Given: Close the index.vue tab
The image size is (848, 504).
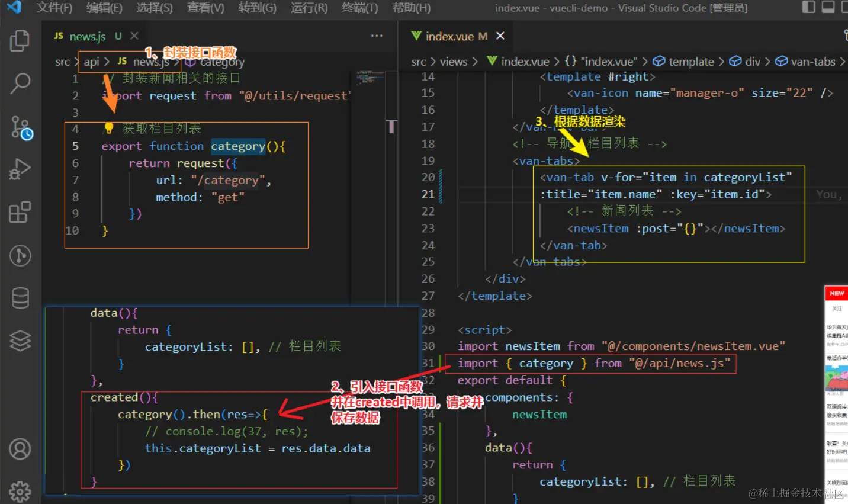Looking at the screenshot, I should point(500,36).
